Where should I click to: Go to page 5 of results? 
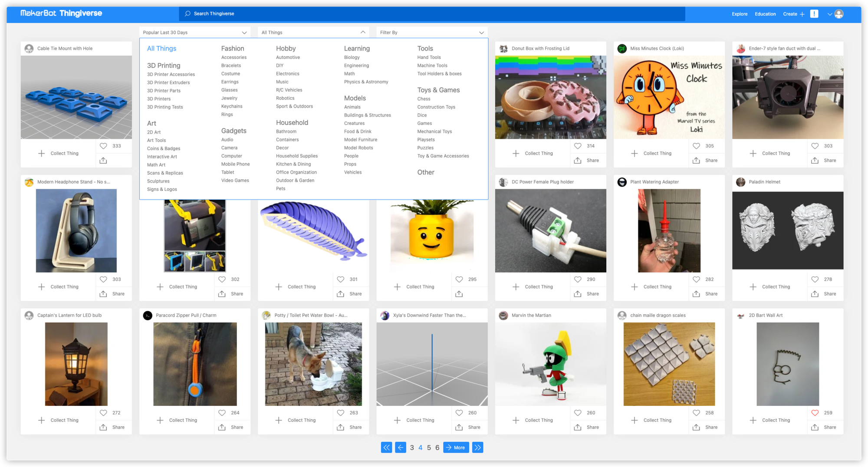[429, 447]
